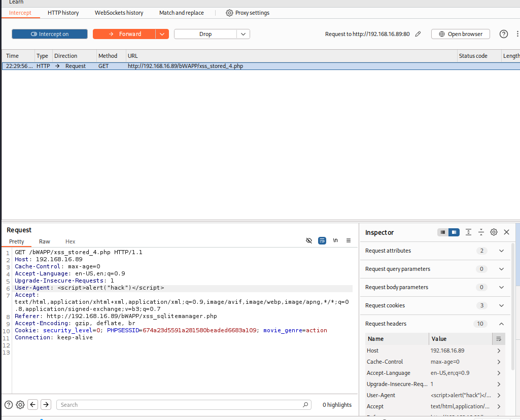Image resolution: width=520 pixels, height=420 pixels.
Task: Select the xss_stored_4.php request row
Action: [261, 66]
